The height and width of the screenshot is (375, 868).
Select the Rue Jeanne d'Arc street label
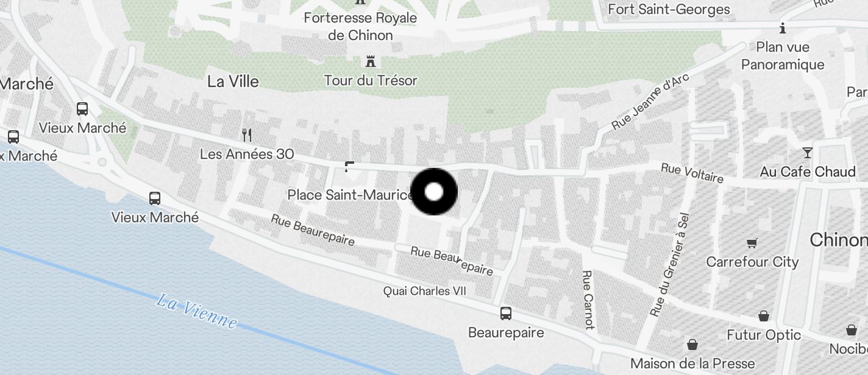[650, 102]
